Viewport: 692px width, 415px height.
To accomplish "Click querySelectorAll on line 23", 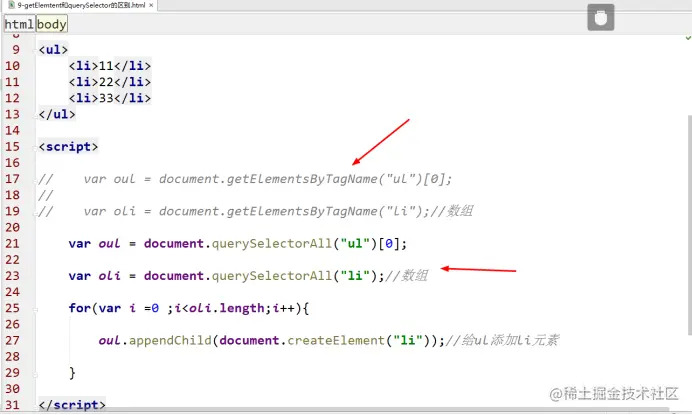I will coord(271,276).
